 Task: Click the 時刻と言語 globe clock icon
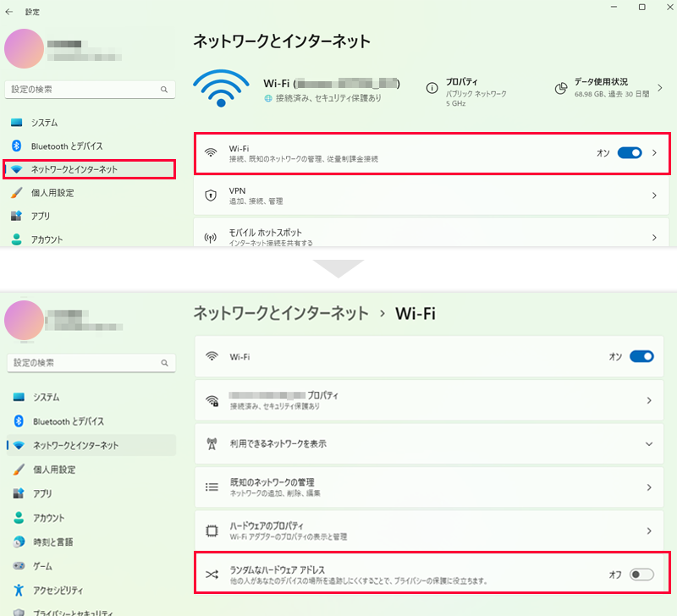pos(18,542)
